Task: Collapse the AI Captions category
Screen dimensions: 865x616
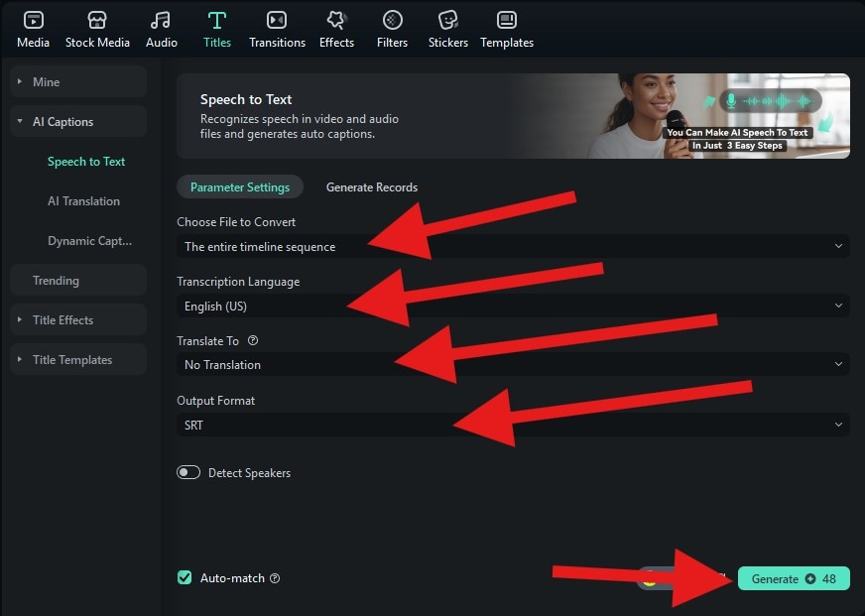Action: coord(78,121)
